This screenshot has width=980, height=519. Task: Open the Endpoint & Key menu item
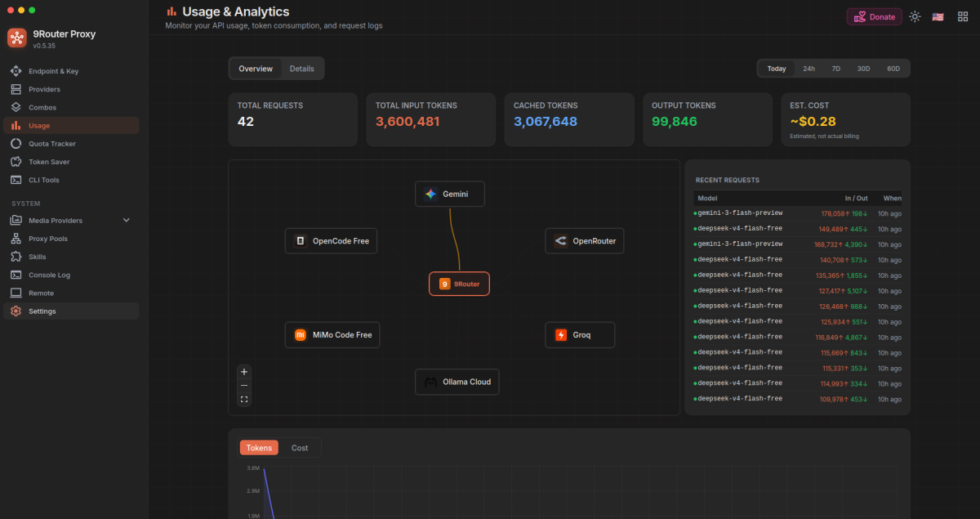click(x=71, y=71)
